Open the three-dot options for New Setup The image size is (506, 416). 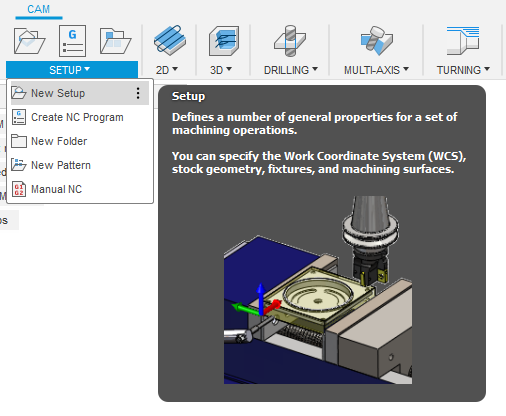tap(138, 93)
